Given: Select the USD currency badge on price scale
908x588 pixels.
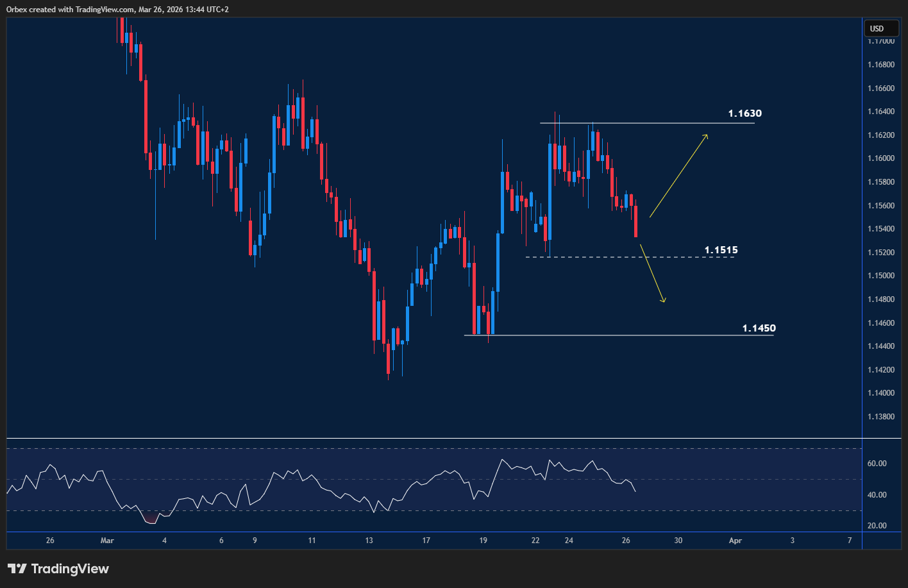Looking at the screenshot, I should tap(881, 28).
